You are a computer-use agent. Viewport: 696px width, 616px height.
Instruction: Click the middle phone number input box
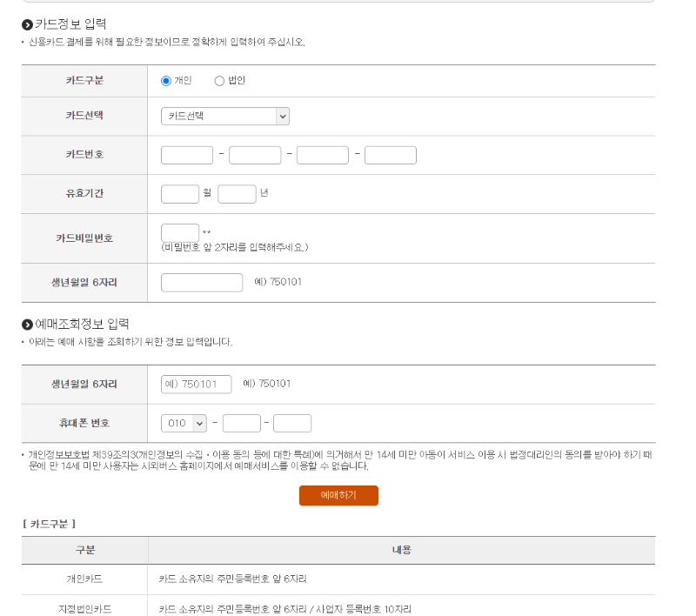(241, 423)
